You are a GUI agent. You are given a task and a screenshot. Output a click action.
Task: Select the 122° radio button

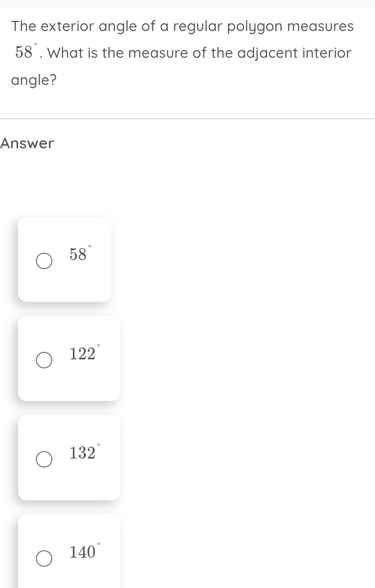pos(44,361)
